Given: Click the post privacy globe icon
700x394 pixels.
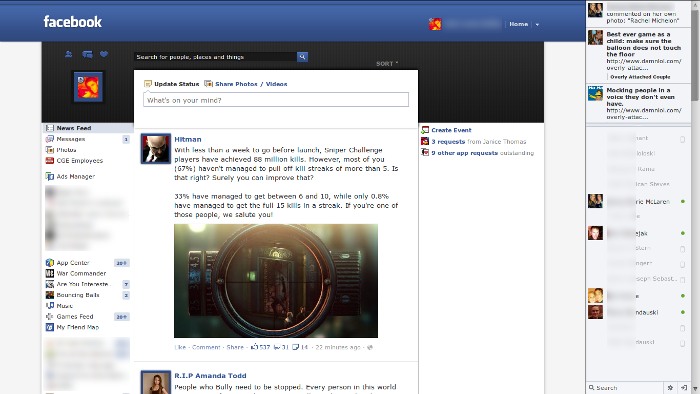Looking at the screenshot, I should tap(370, 347).
